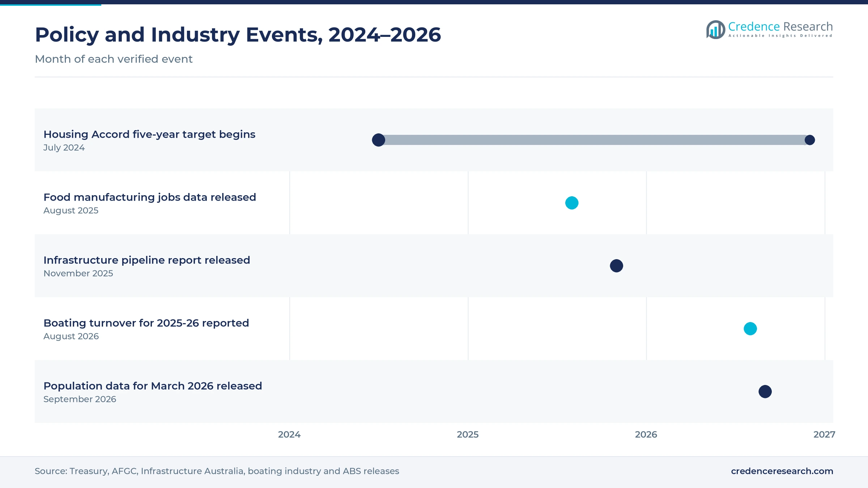Click the 'November 2025' date text
The width and height of the screenshot is (868, 488).
pyautogui.click(x=78, y=273)
